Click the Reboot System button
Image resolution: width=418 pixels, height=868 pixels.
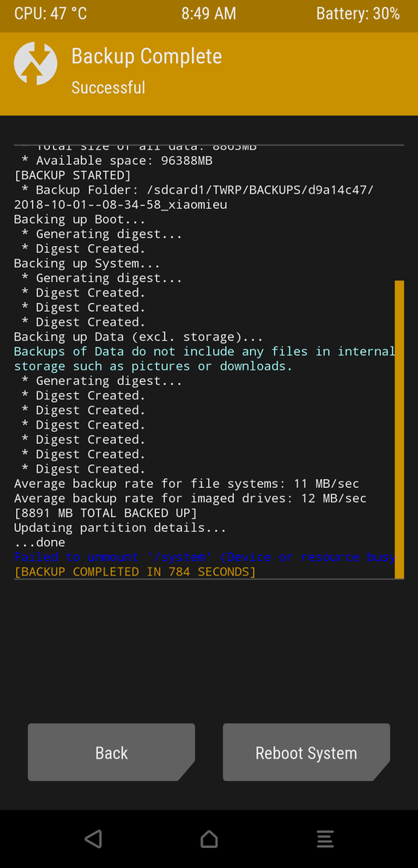tap(306, 752)
